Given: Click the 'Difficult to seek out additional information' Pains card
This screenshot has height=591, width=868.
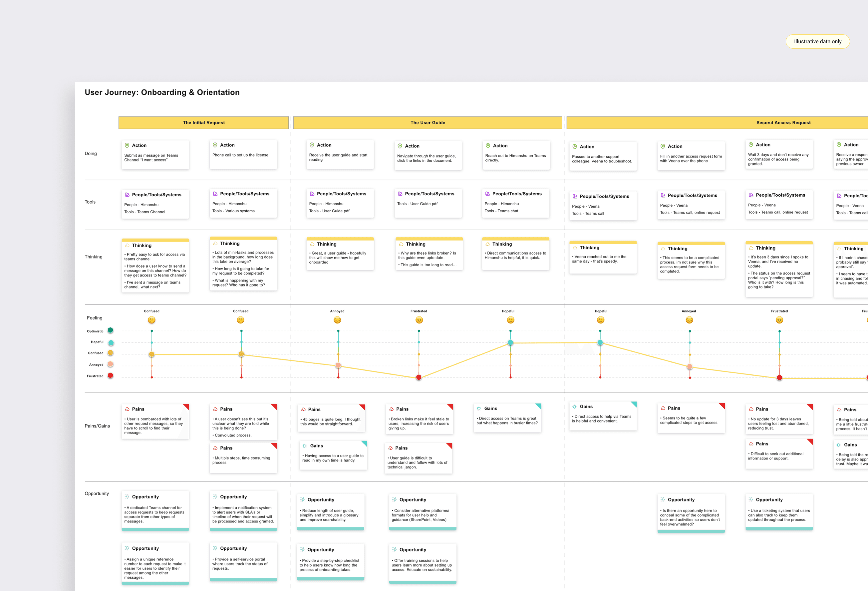Looking at the screenshot, I should point(779,454).
